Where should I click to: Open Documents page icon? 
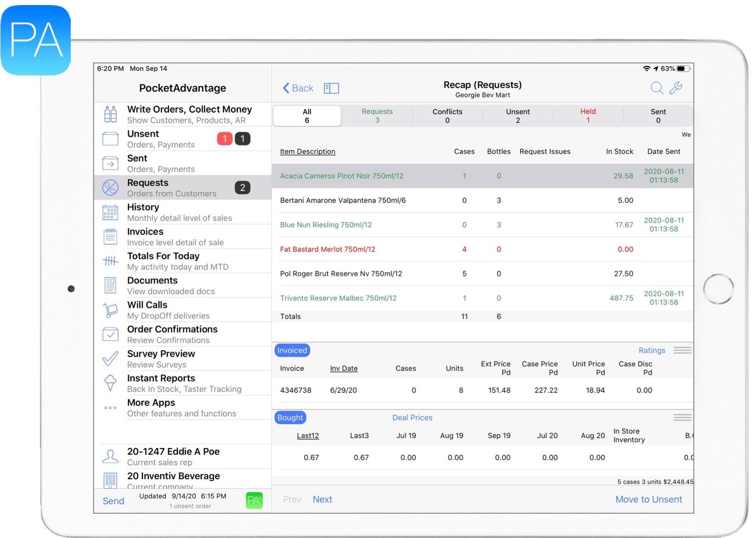[110, 285]
